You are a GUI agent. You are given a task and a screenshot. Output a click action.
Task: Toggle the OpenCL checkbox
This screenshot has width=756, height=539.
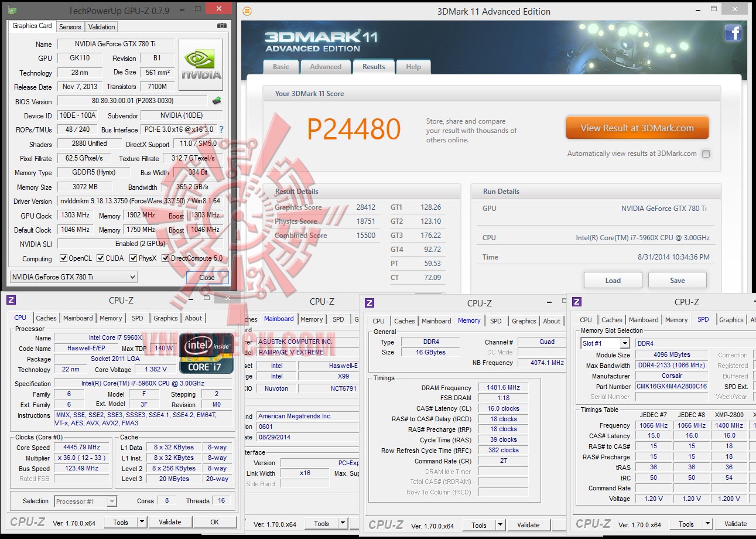coord(64,258)
